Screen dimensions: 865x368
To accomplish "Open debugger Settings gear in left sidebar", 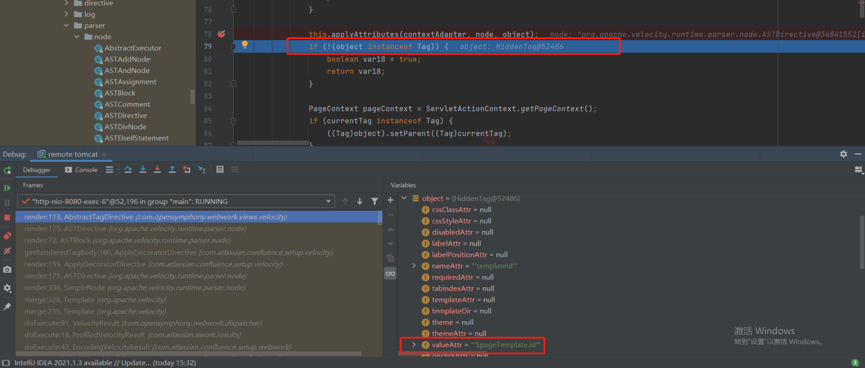I will (x=7, y=288).
